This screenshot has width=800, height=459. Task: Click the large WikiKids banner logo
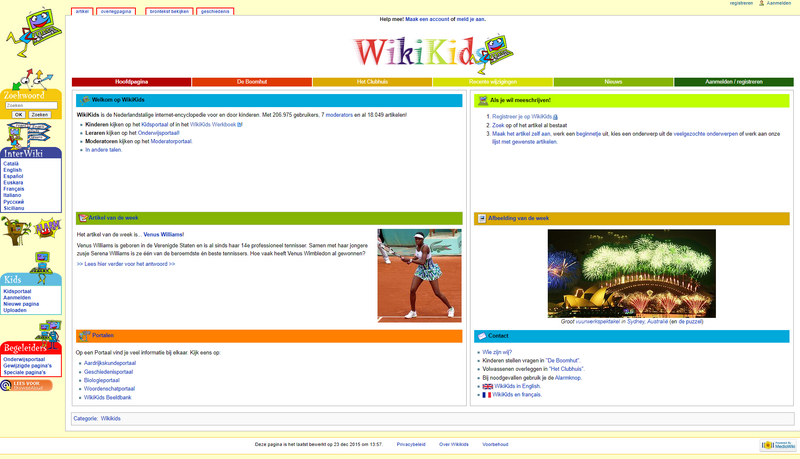[433, 53]
